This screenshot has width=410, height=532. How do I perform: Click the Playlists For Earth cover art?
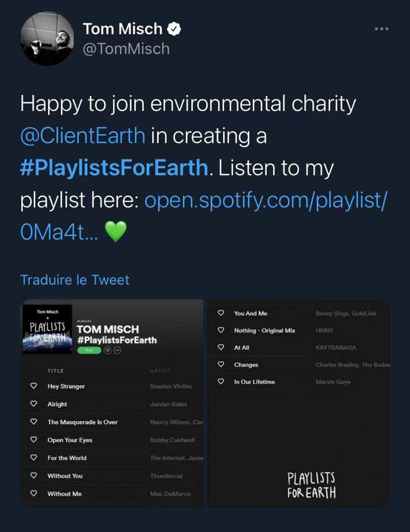click(x=47, y=329)
